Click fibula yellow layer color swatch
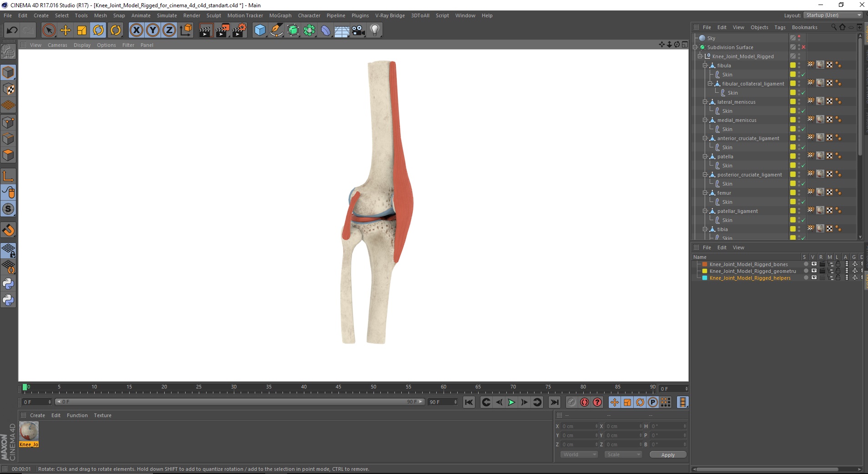 pyautogui.click(x=793, y=66)
